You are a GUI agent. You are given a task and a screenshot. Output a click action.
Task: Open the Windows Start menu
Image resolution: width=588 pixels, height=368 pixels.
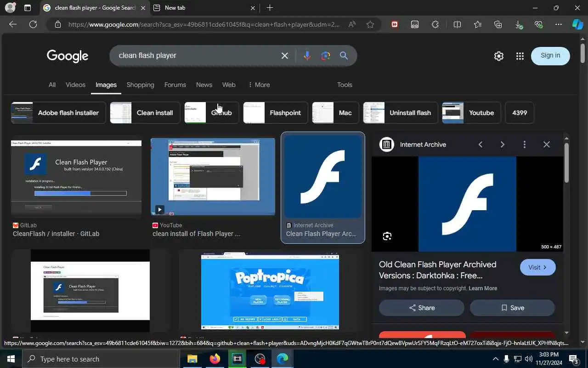(11, 359)
